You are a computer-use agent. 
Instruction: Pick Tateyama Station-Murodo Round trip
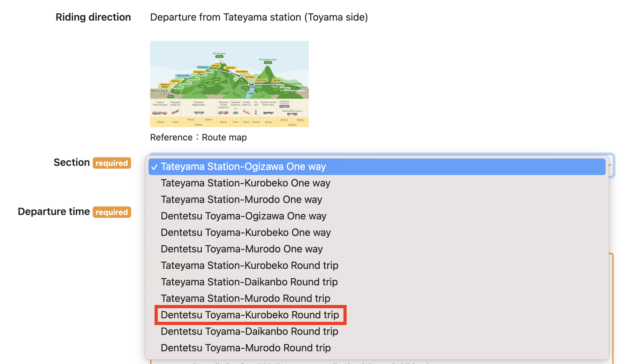245,298
